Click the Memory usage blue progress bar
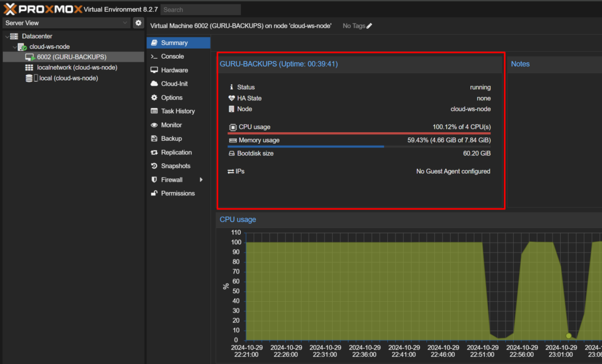The width and height of the screenshot is (602, 364). tap(306, 147)
